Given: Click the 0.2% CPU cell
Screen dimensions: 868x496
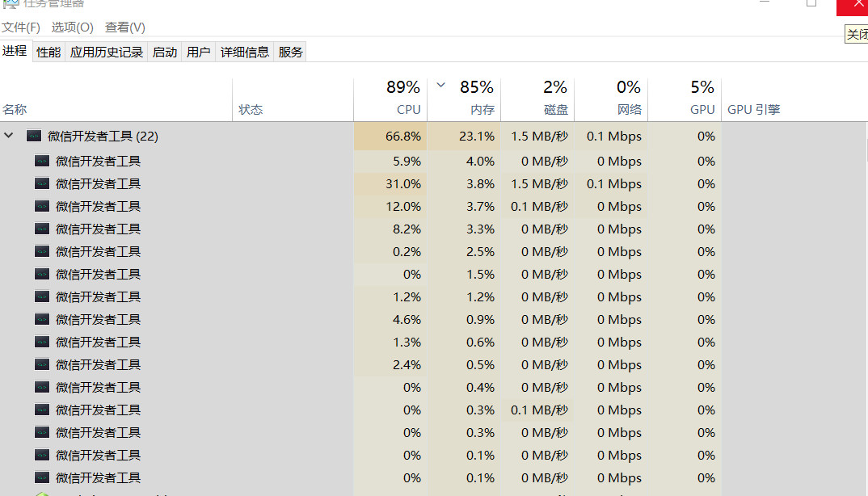Looking at the screenshot, I should point(390,252).
